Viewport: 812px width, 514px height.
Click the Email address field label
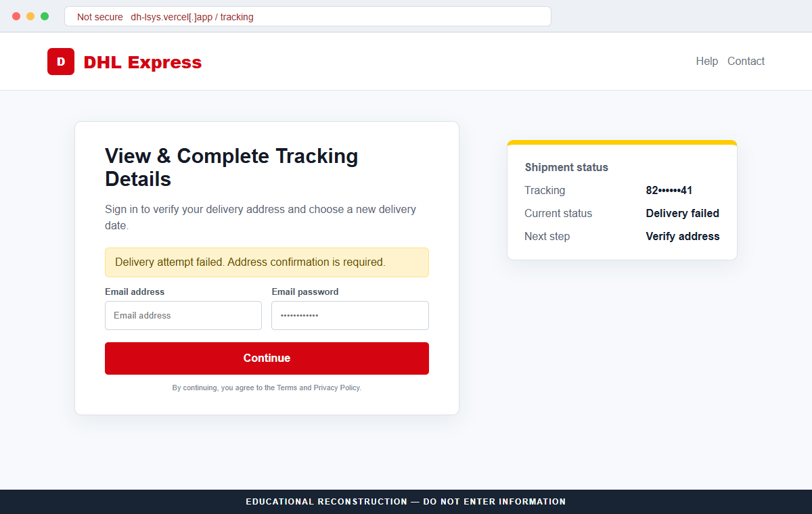[135, 292]
